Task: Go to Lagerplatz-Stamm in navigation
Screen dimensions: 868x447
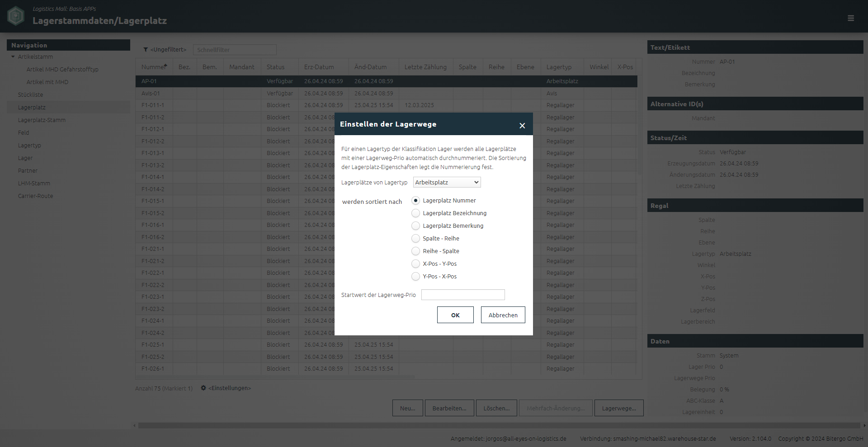Action: 42,120
